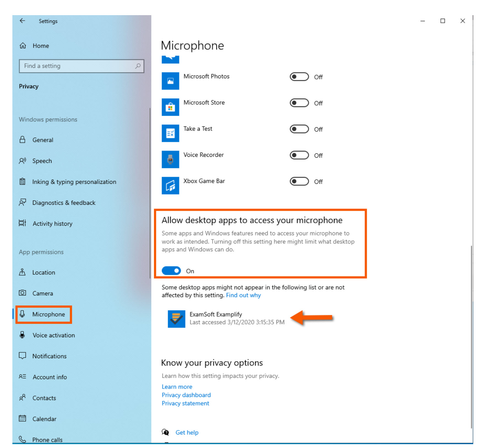Click the Camera icon in sidebar

pyautogui.click(x=22, y=293)
